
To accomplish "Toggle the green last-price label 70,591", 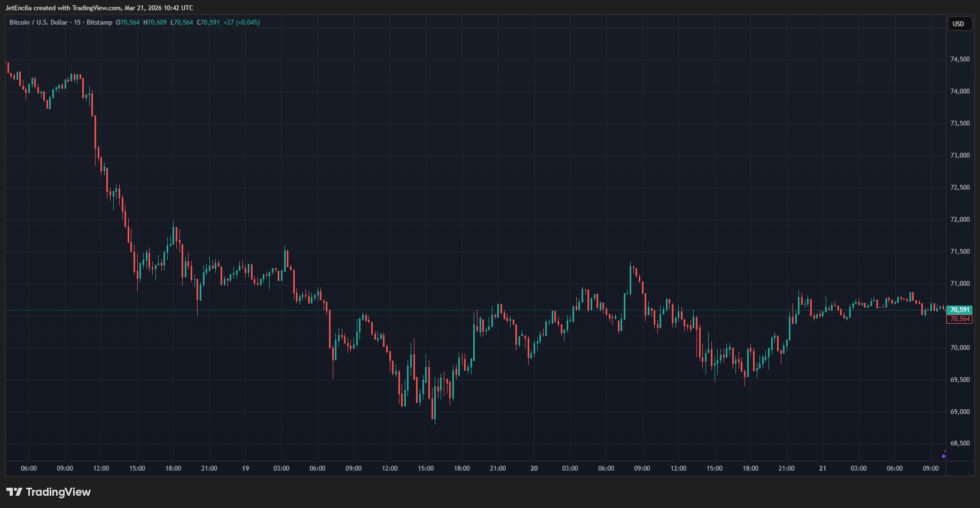I will click(x=959, y=309).
